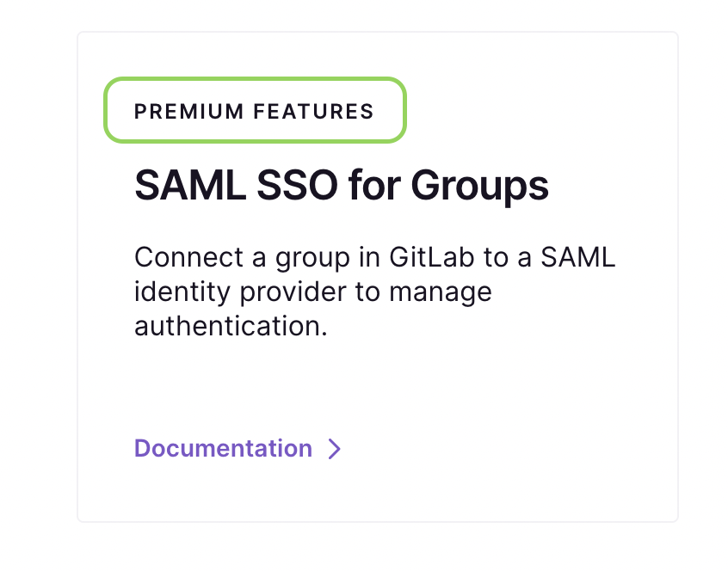Open the Documentation link
Viewport: 728px width, 571px height.
click(x=238, y=449)
